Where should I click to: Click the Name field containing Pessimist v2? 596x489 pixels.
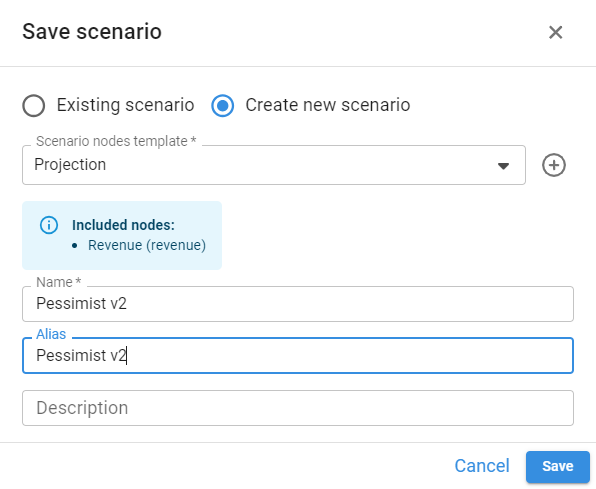(298, 304)
